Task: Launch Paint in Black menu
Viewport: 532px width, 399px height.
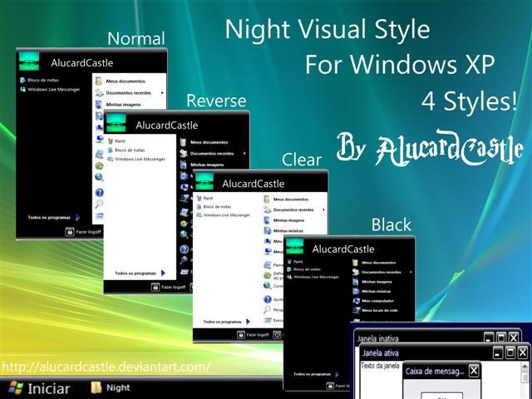Action: tap(295, 262)
